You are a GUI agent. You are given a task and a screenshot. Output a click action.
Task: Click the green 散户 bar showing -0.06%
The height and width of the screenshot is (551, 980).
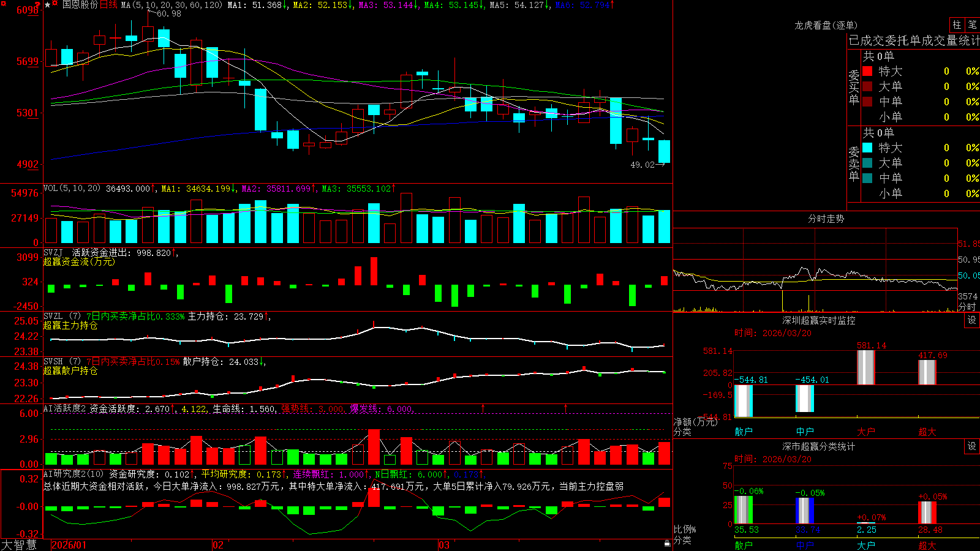click(744, 510)
